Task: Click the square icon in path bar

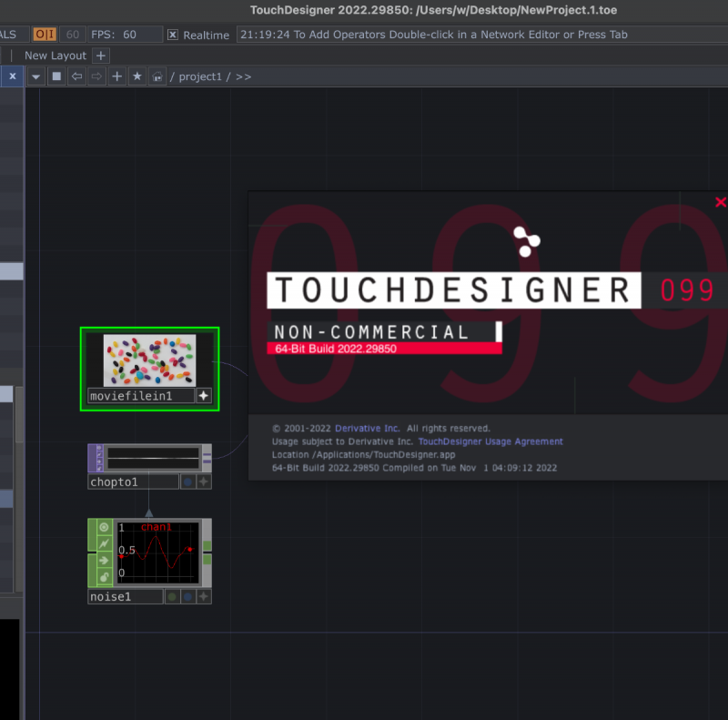Action: tap(56, 76)
